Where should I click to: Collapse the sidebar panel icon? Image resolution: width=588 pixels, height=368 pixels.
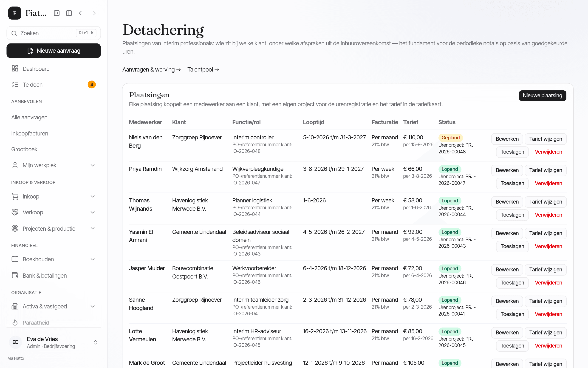tap(57, 13)
